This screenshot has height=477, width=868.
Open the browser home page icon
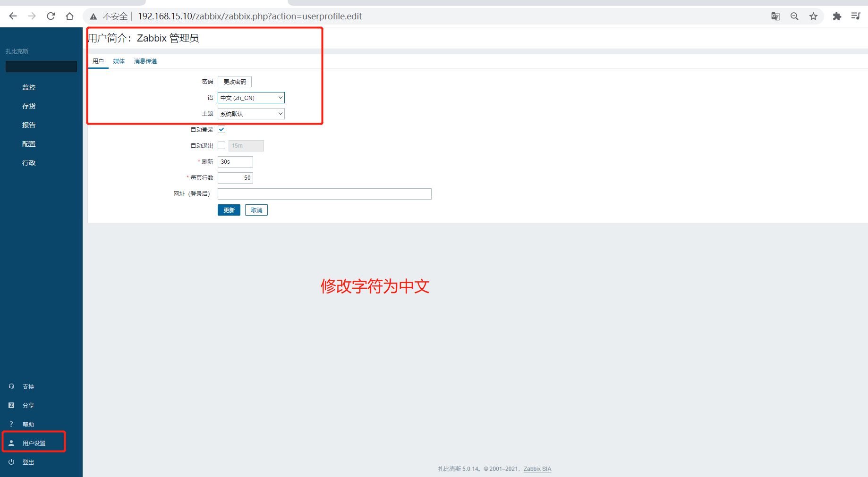coord(69,16)
